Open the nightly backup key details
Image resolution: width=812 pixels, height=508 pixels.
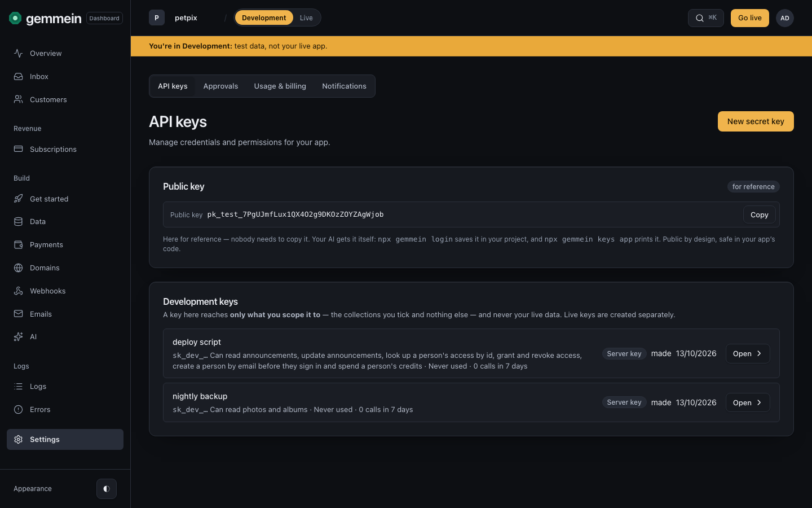[x=748, y=402]
